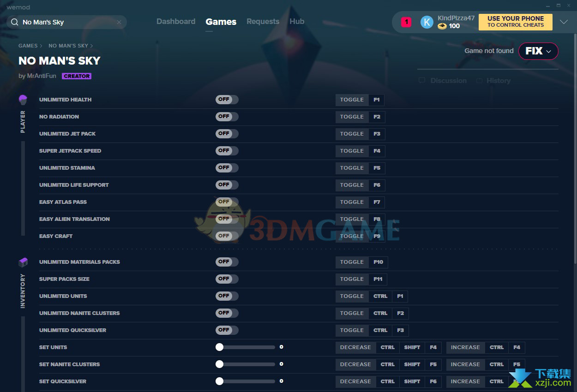Click DECREASE button for Set Quicksilver

(x=355, y=381)
